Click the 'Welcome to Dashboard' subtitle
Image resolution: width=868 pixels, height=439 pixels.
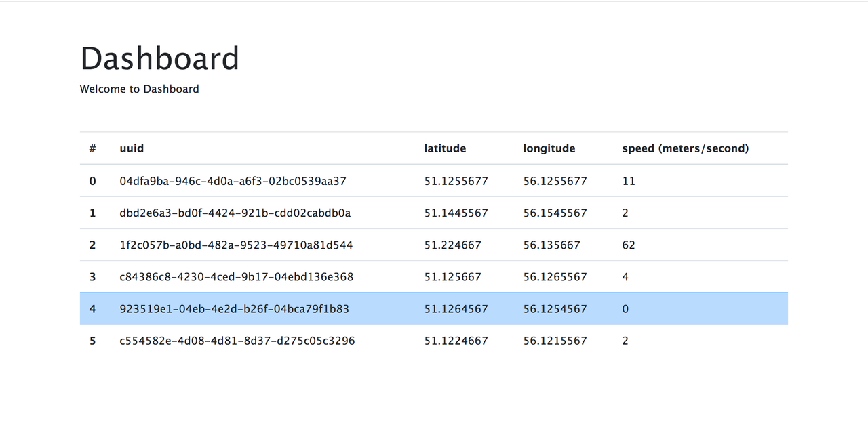(140, 89)
